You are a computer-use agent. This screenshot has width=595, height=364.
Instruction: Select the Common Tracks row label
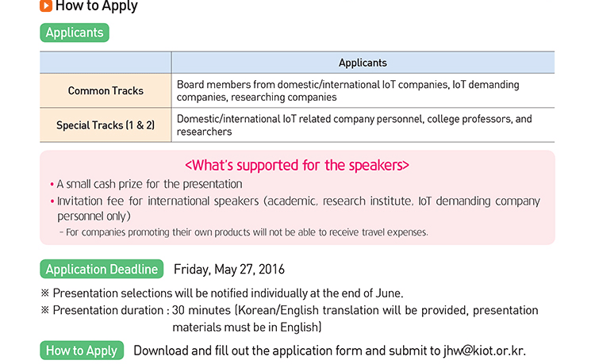tap(106, 90)
